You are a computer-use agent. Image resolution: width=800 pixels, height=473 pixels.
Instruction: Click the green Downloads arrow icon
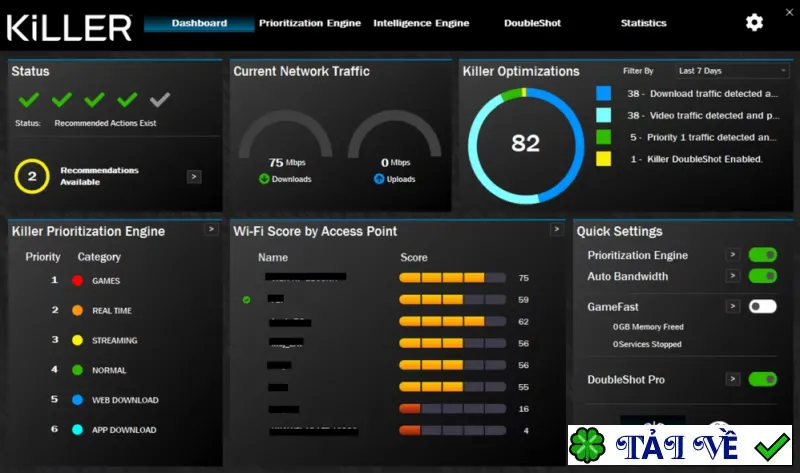point(264,179)
